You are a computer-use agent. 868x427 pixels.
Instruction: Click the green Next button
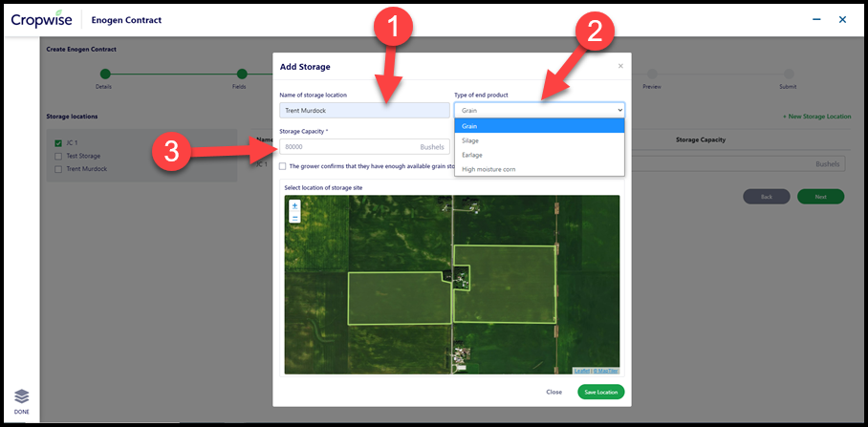pyautogui.click(x=820, y=197)
